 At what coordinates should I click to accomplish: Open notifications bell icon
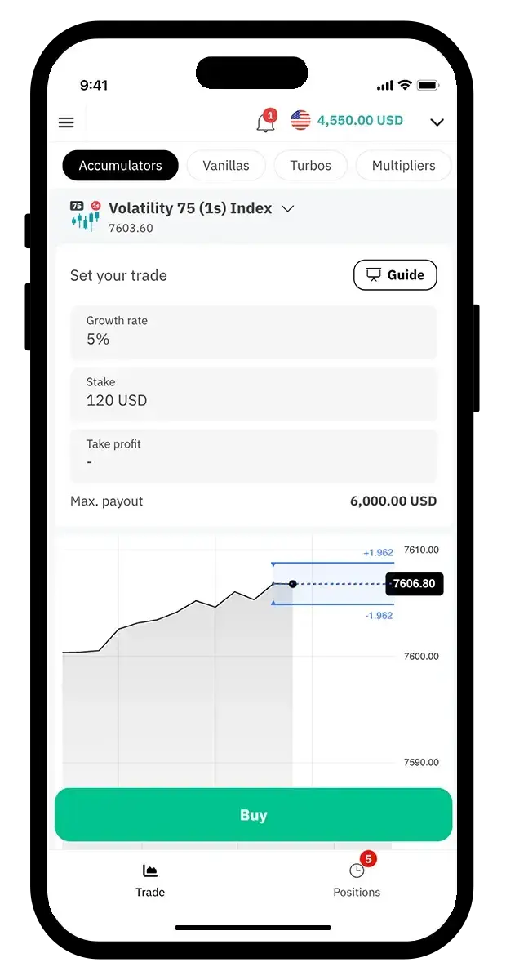(264, 123)
